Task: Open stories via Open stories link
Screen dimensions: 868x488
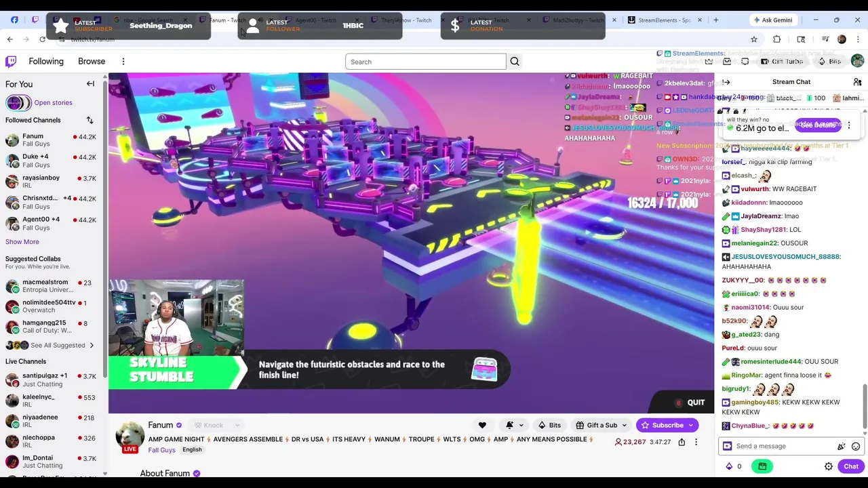Action: pyautogui.click(x=53, y=102)
